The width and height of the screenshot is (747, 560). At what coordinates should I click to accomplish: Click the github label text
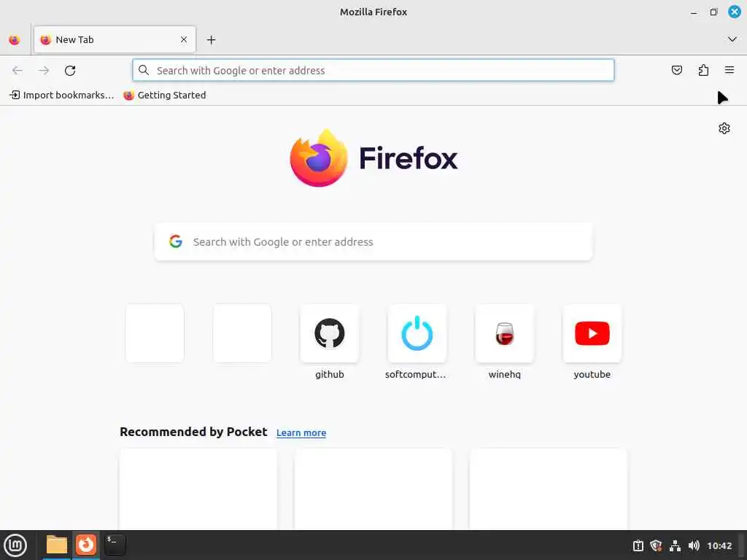click(330, 374)
